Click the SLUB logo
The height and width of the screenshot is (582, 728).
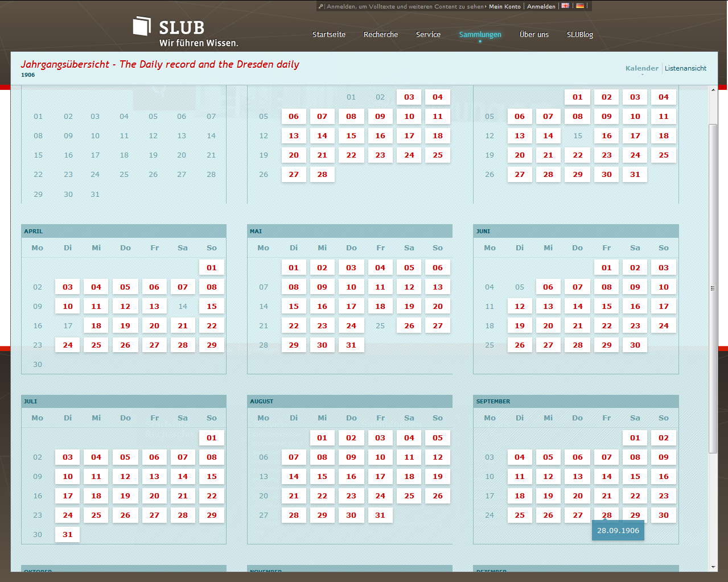185,32
